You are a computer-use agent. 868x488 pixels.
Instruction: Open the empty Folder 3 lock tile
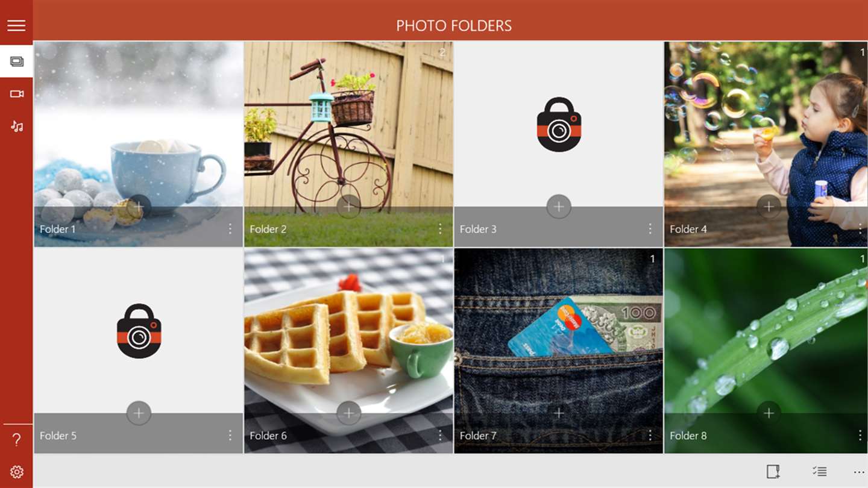(x=559, y=124)
